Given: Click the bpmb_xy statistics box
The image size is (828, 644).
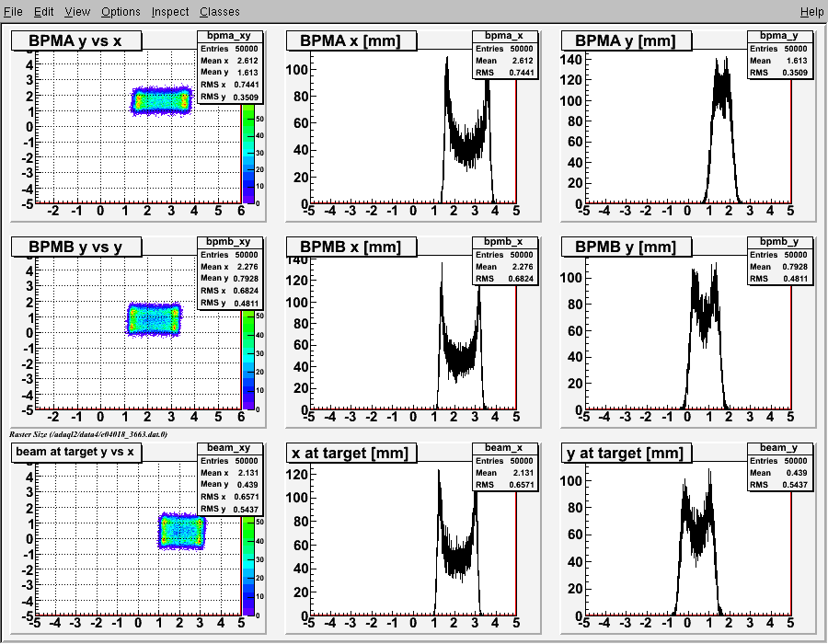Looking at the screenshot, I should 230,273.
